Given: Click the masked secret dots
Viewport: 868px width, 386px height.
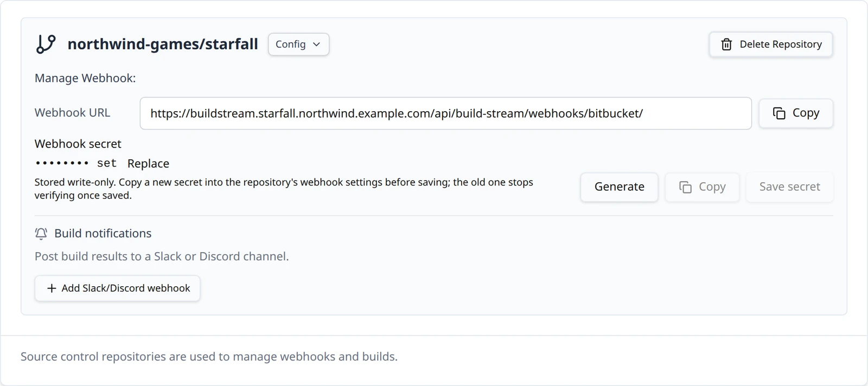Looking at the screenshot, I should 61,163.
